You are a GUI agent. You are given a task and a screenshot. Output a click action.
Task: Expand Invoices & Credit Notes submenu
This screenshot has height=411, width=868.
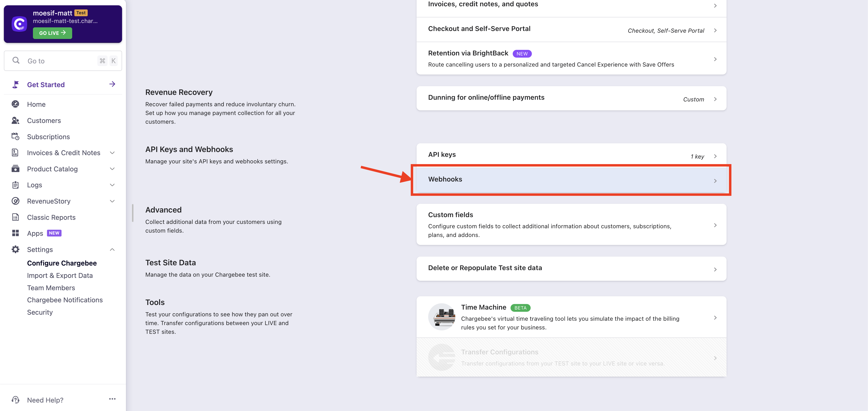click(x=112, y=153)
